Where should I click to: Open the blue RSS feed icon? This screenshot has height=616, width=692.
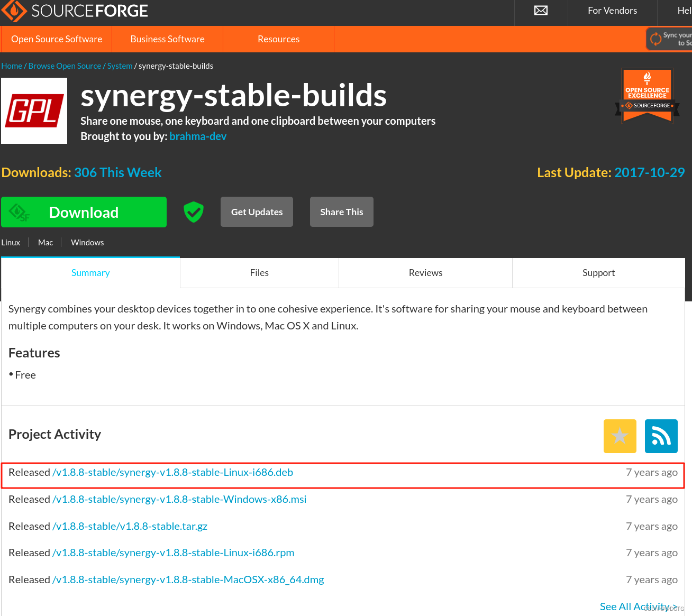tap(661, 436)
